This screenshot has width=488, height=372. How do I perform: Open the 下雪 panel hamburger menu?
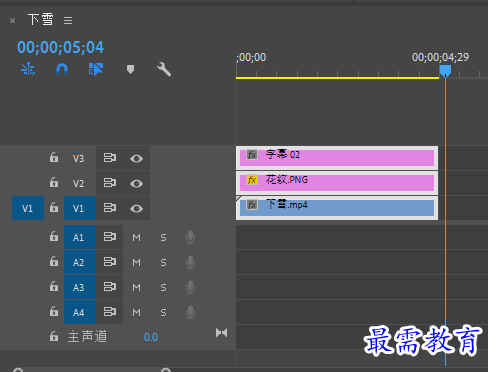[x=68, y=21]
